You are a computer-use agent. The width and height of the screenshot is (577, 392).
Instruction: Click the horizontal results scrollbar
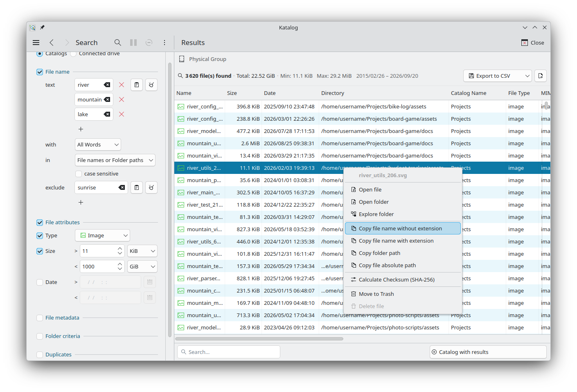coord(259,339)
